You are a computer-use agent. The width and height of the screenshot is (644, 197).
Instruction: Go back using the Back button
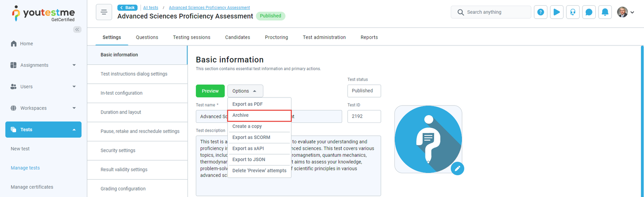coord(127,8)
